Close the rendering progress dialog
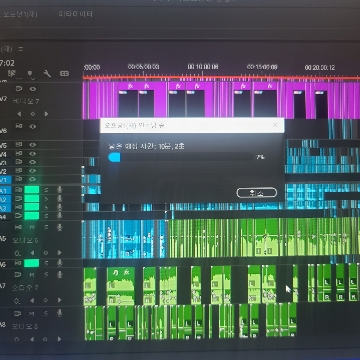360x360 pixels. tap(275, 125)
